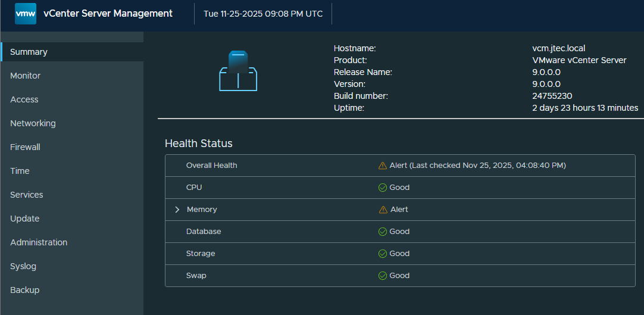
Task: Click the vmw logo icon
Action: coord(26,14)
